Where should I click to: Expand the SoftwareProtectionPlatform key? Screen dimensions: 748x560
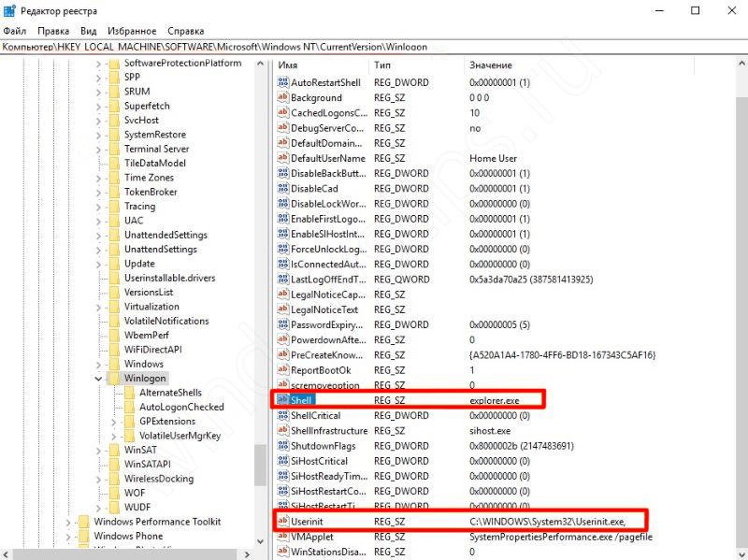click(99, 64)
